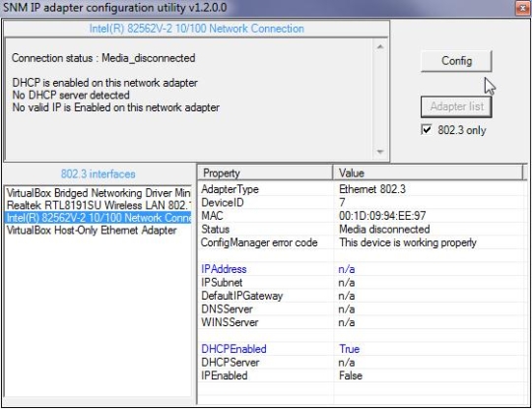The image size is (532, 409).
Task: Click the Adapter list button
Action: 456,106
